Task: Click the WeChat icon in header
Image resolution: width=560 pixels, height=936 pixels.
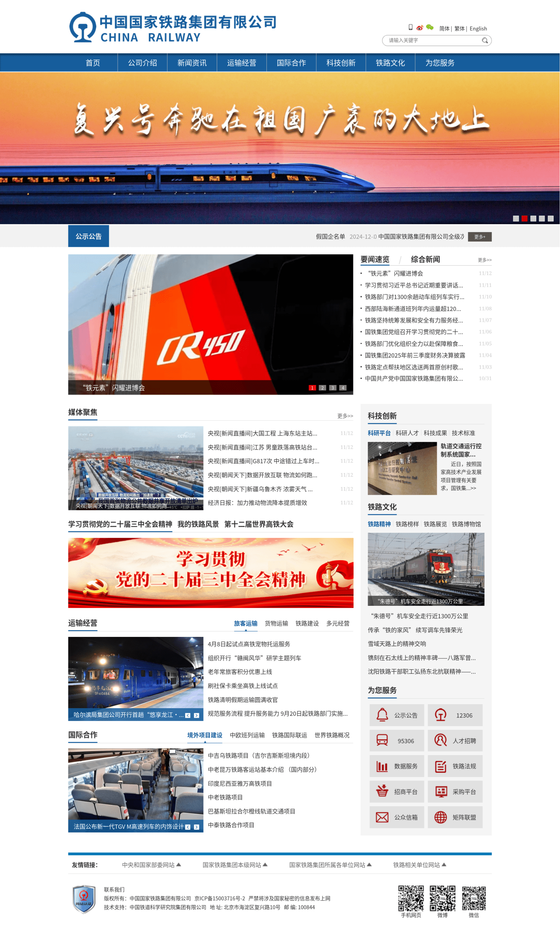Action: point(430,27)
